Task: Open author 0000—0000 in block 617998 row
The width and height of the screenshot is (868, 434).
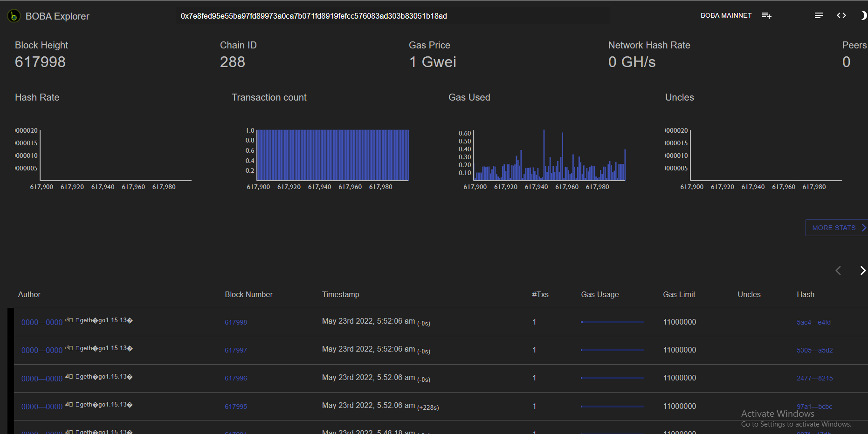Action: click(x=42, y=322)
